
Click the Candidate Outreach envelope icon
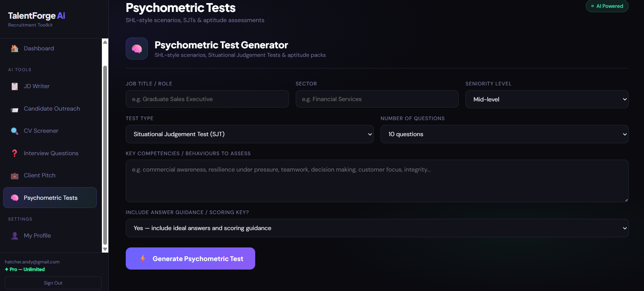15,110
